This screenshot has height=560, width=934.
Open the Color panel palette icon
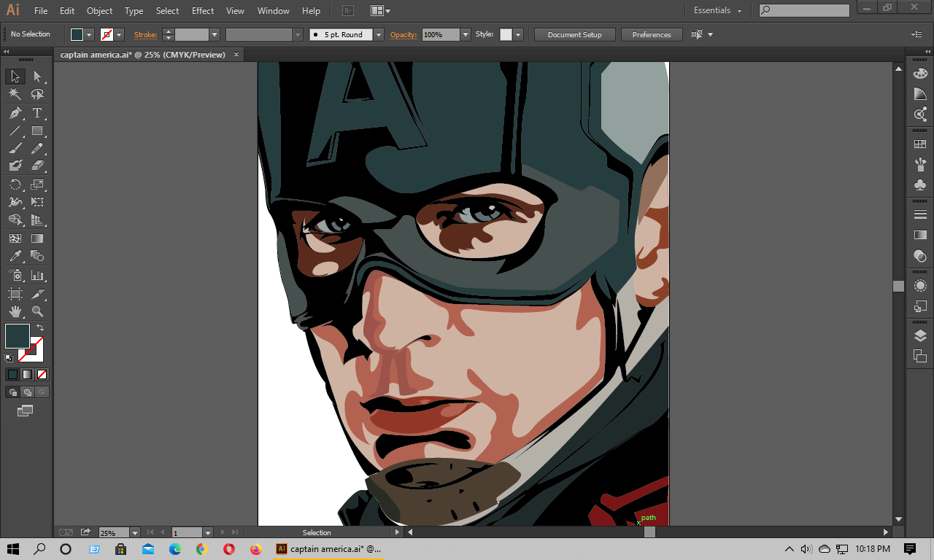920,74
